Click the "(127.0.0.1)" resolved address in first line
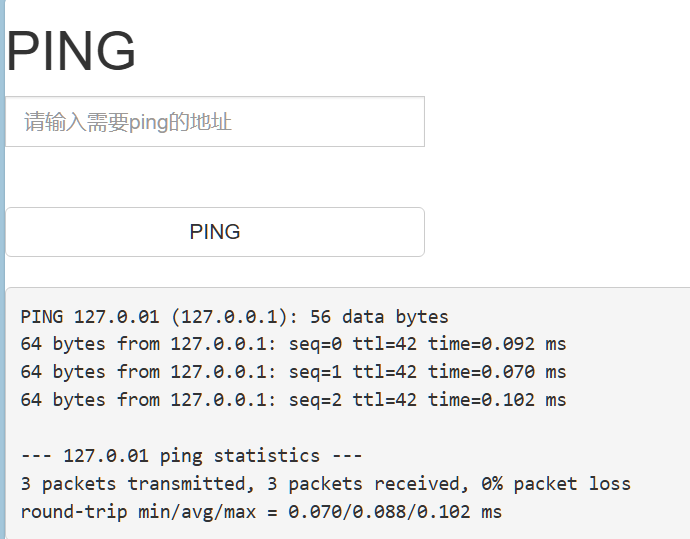The image size is (690, 539). (234, 317)
